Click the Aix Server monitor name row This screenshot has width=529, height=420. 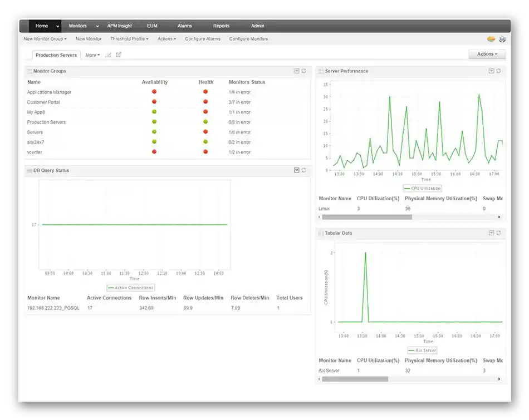point(329,370)
